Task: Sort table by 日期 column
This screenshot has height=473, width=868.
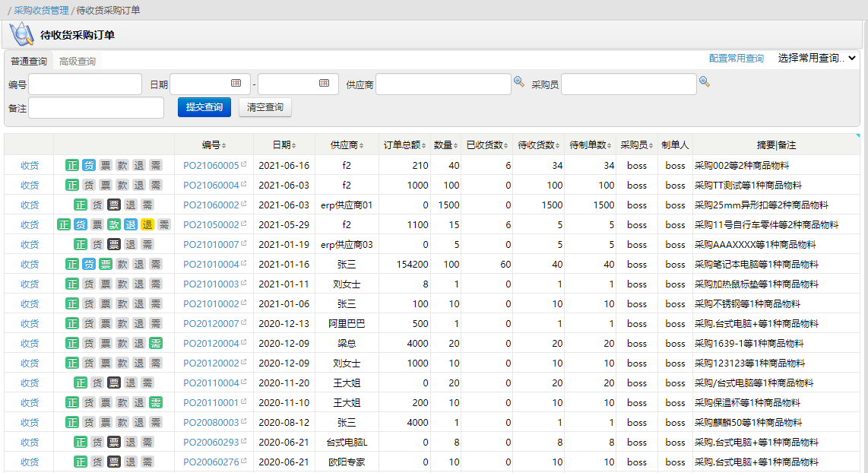Action: [284, 145]
